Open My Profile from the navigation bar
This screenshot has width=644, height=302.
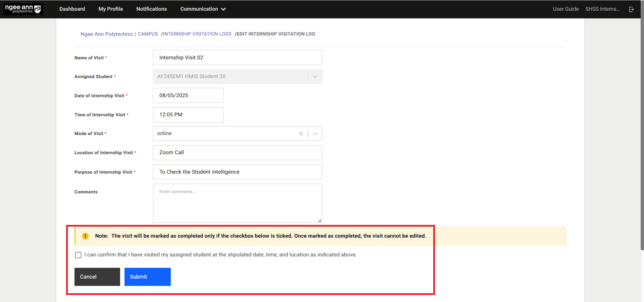(x=110, y=9)
